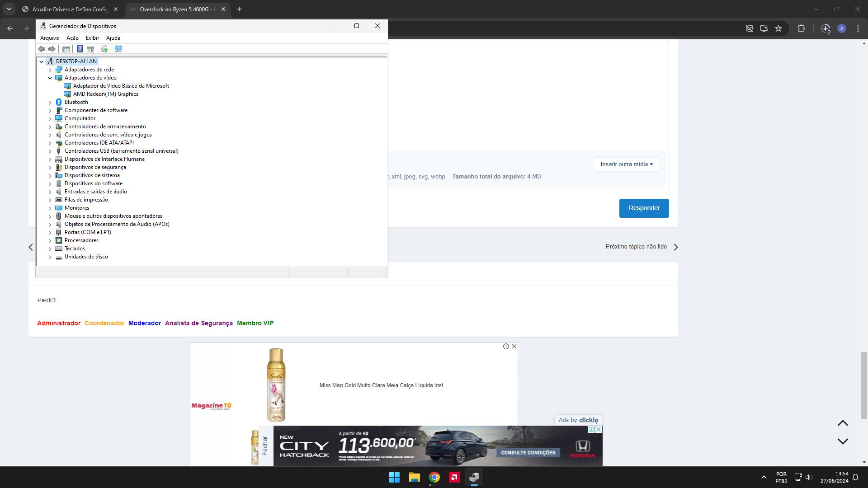Click CONSULTE CONDIÇÕES on Honda ad

coord(528,452)
